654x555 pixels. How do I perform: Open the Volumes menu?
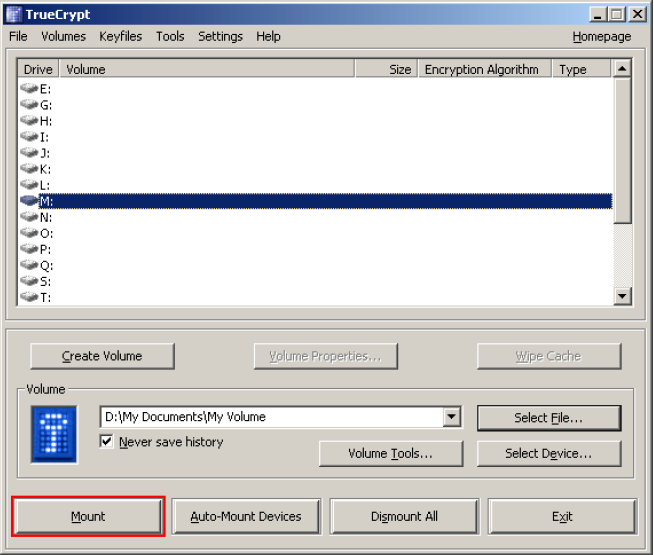(63, 37)
